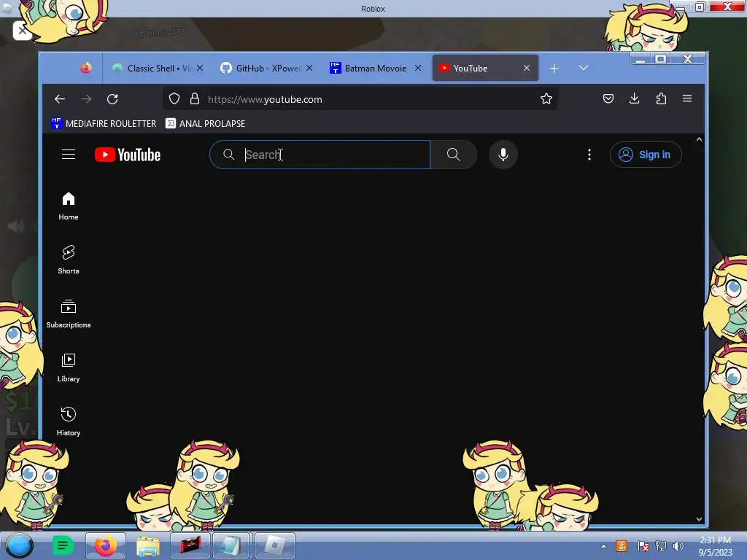Open notepad-like app taskbar icon

tap(231, 545)
